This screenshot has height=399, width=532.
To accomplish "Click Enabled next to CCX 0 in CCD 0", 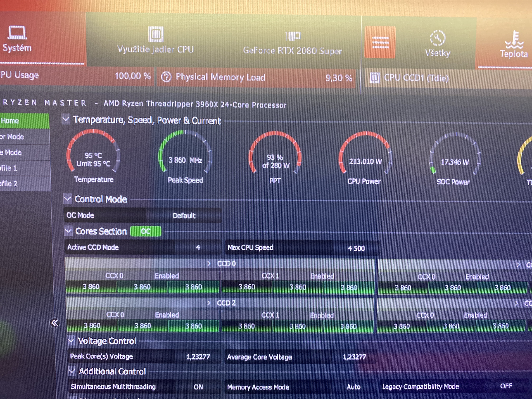I will [x=167, y=276].
